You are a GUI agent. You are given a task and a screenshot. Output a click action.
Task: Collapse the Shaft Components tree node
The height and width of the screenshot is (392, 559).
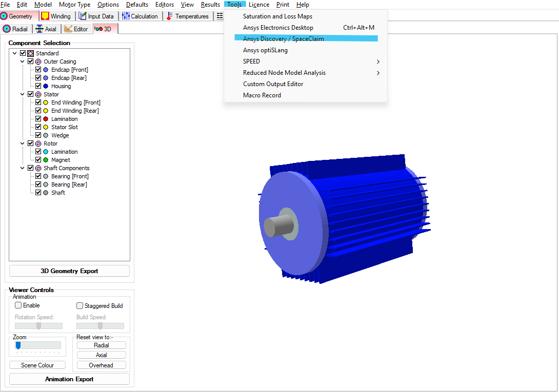pos(22,168)
